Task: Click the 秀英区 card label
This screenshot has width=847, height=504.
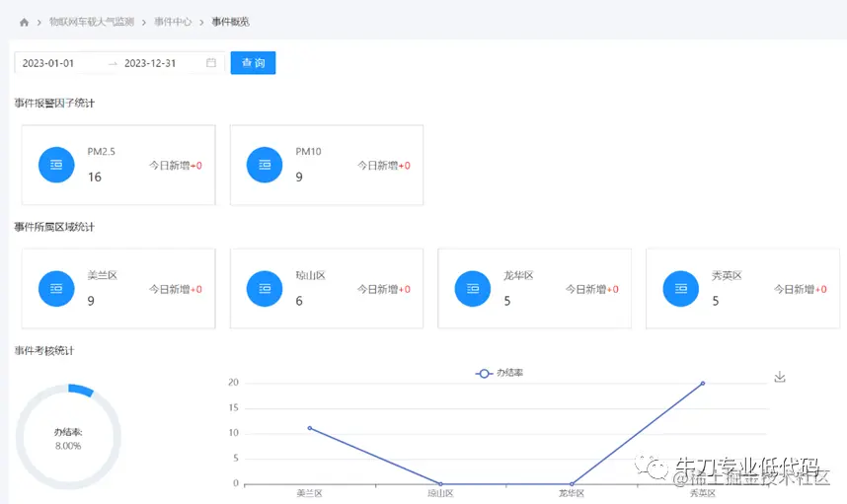Action: click(727, 276)
